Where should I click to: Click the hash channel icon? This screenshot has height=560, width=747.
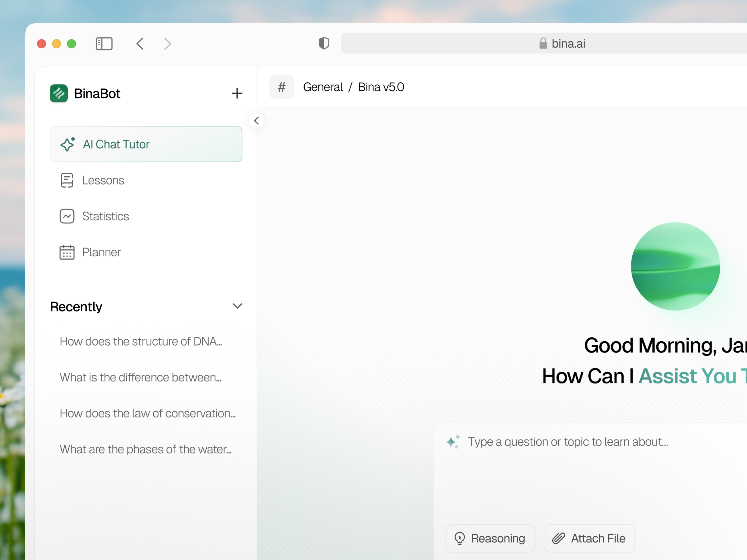pyautogui.click(x=282, y=87)
